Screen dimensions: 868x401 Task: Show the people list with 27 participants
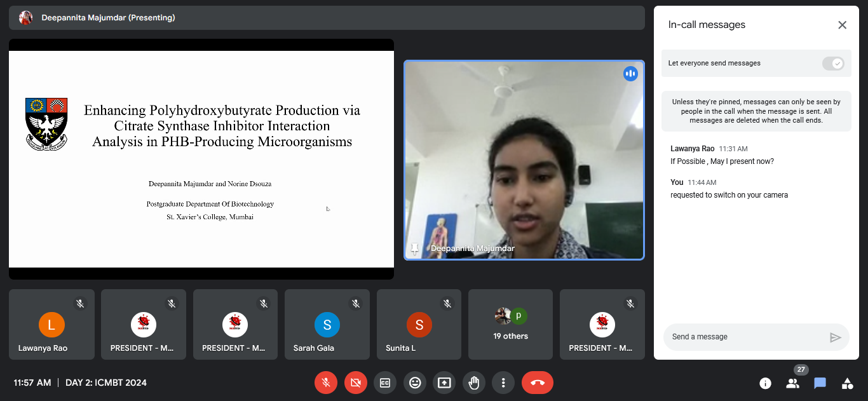(x=792, y=383)
